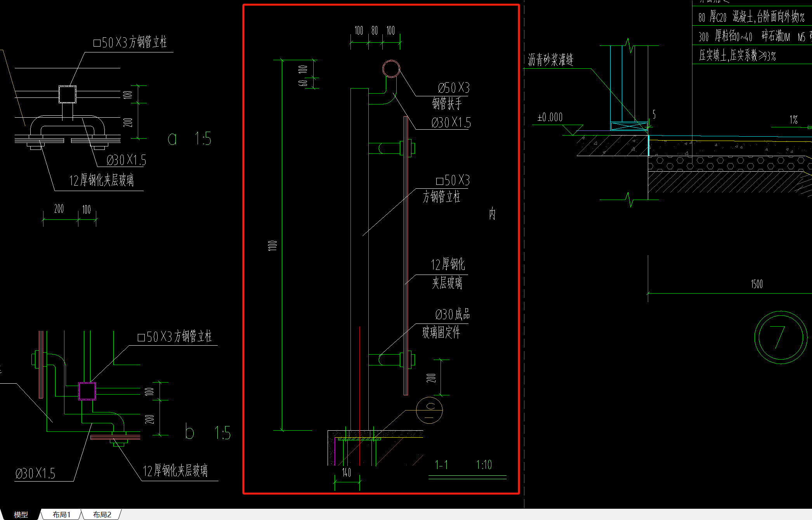Click the 300厚粒径 碎石 note line
Viewport: 812px width, 520px height.
coord(755,37)
